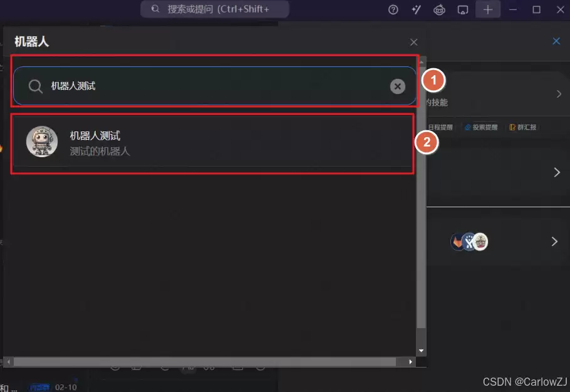Close the right side panel with blue X
Screen dimensions: 570x392
pyautogui.click(x=556, y=41)
